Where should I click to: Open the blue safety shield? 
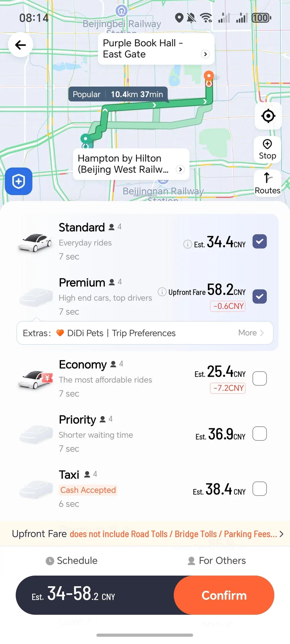coord(19,181)
